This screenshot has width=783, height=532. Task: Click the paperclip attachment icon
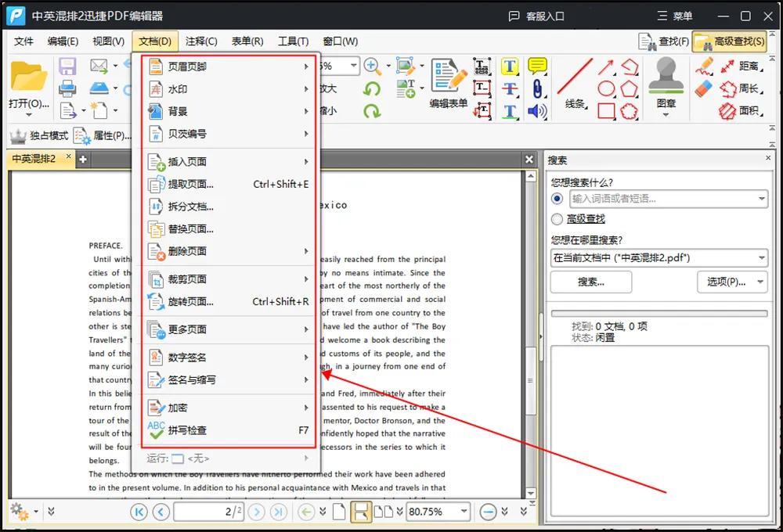[x=537, y=88]
